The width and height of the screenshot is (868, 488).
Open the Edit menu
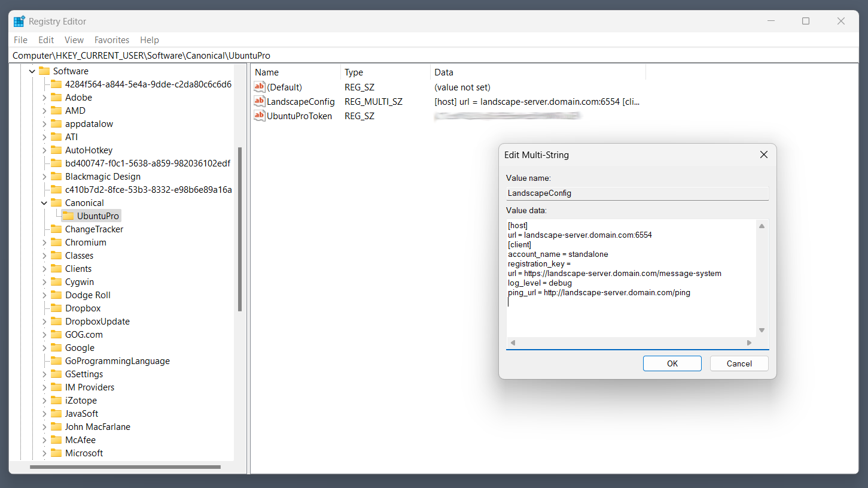[46, 40]
